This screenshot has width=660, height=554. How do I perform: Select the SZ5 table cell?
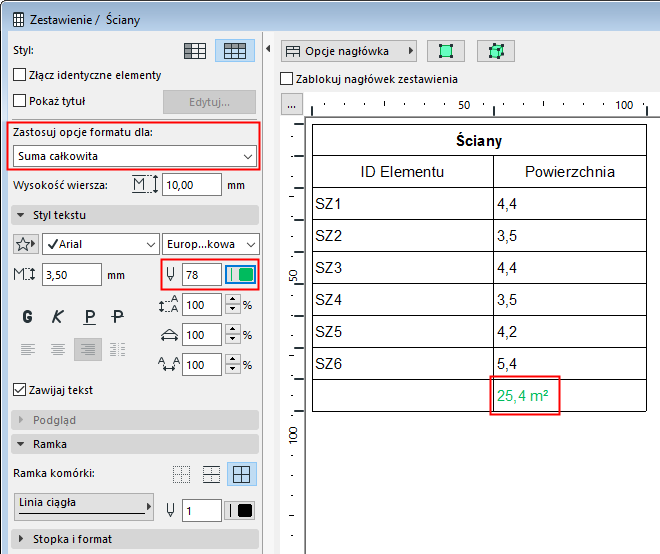tap(402, 332)
